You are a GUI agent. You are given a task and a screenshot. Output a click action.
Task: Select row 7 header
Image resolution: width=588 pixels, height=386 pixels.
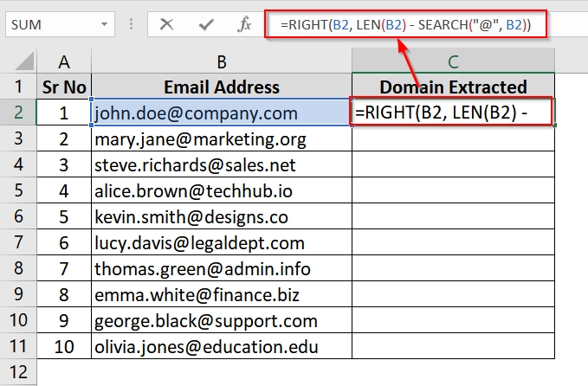point(18,242)
